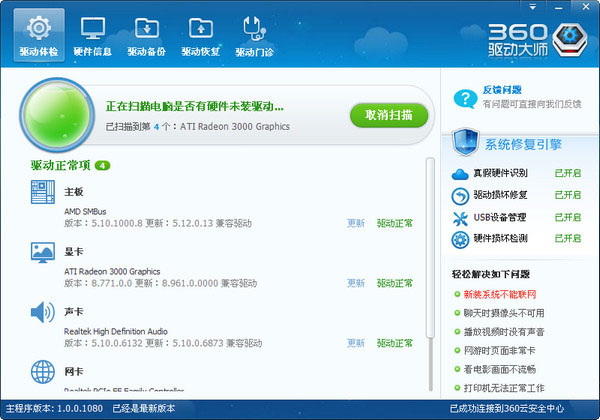
Task: Open the 驱动备份 tab
Action: coord(147,35)
